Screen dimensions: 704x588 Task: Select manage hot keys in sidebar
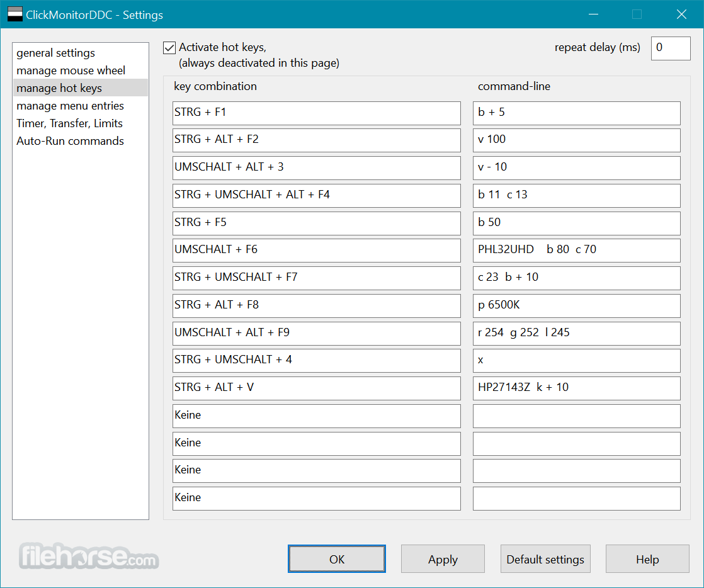81,88
